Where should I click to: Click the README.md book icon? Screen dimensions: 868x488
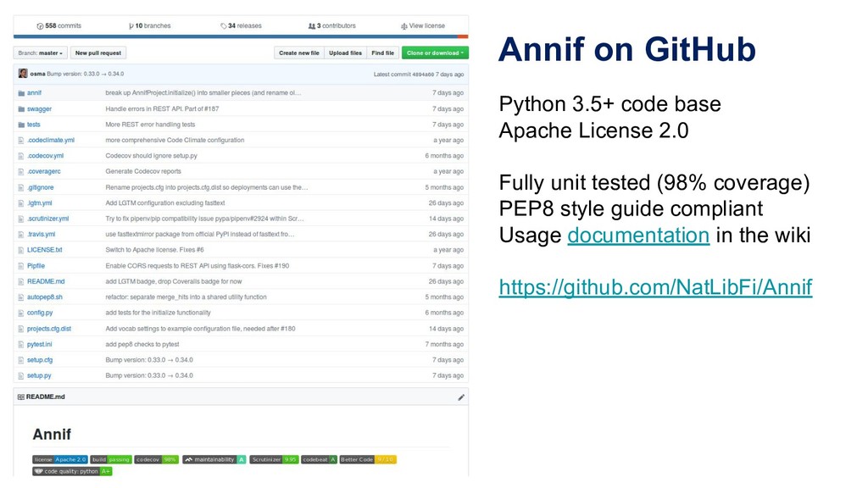click(x=21, y=397)
